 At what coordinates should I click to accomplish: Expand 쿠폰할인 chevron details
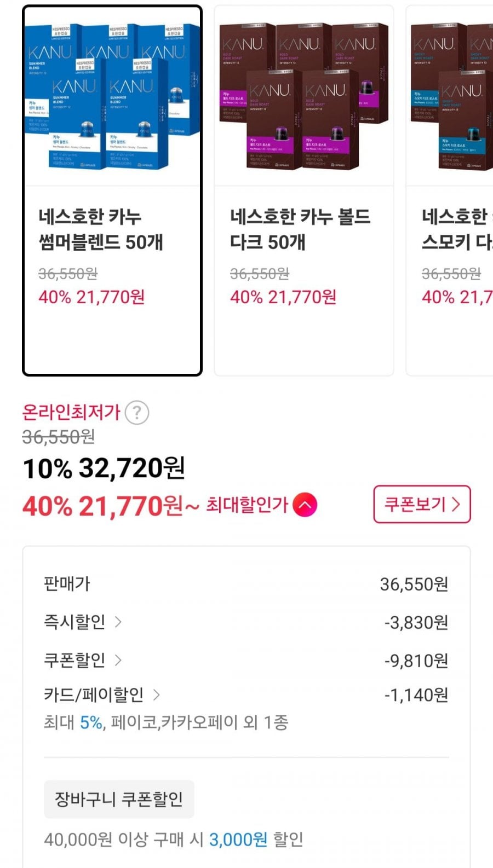tap(118, 660)
